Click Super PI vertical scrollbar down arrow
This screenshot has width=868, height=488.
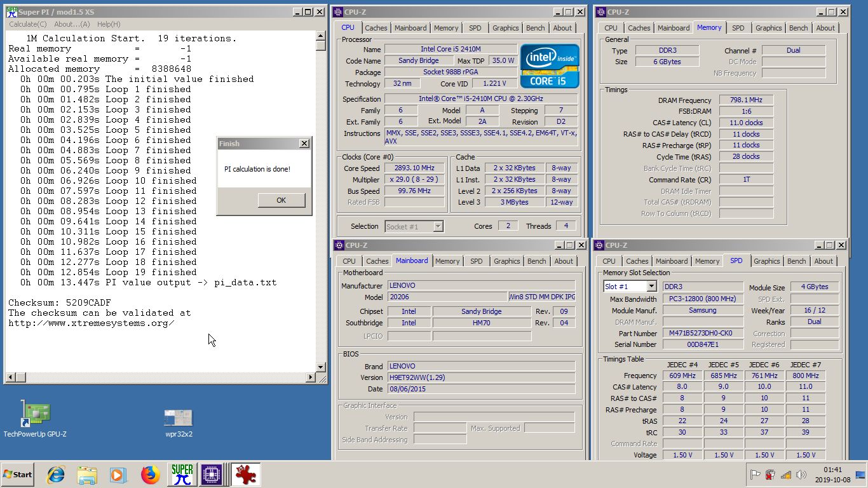(x=321, y=367)
